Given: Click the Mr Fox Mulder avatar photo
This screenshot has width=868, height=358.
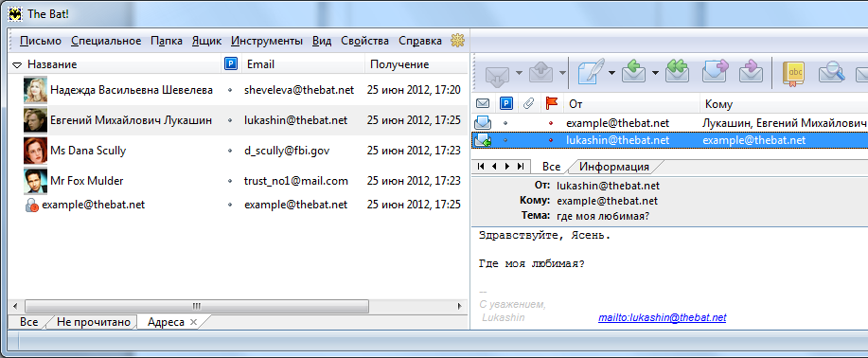Looking at the screenshot, I should (35, 181).
